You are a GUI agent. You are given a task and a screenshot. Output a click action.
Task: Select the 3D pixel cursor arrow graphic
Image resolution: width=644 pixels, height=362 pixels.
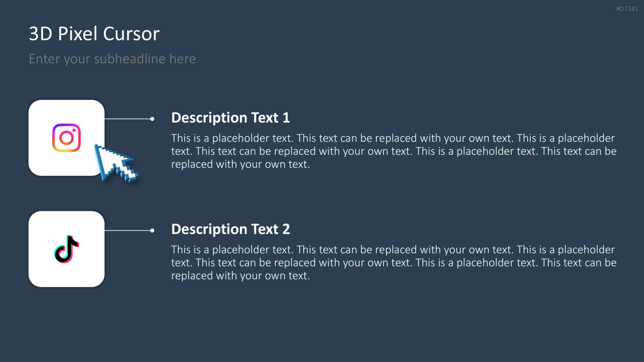(116, 163)
